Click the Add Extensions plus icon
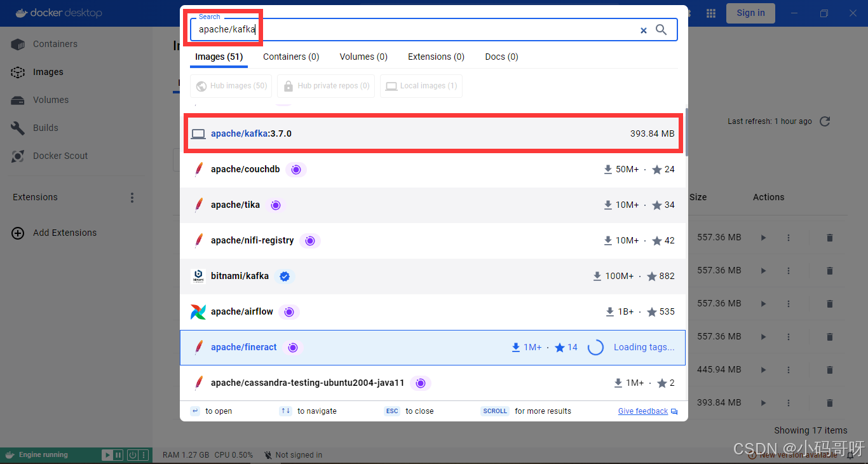Screen dimensions: 868x464 18,233
